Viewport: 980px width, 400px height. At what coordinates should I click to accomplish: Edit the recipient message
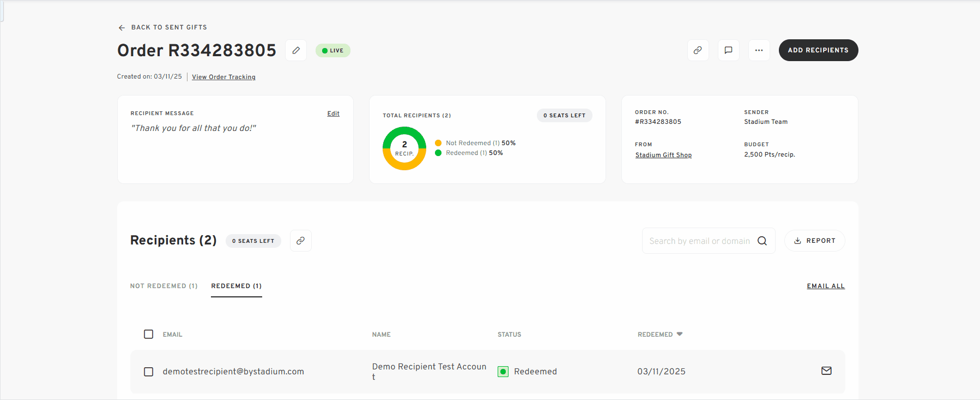pos(333,114)
